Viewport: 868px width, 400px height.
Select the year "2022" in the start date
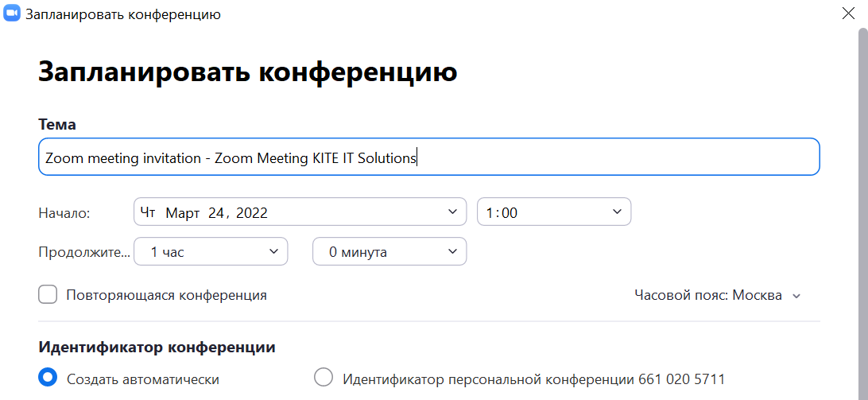[252, 213]
